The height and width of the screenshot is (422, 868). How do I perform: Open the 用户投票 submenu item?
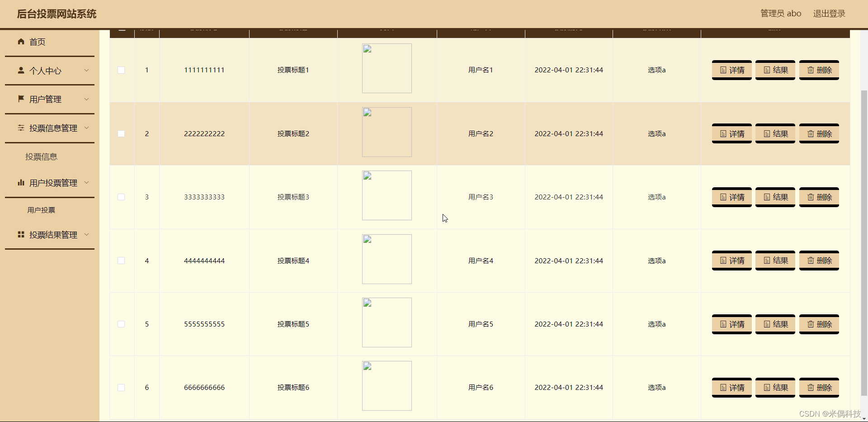coord(41,209)
